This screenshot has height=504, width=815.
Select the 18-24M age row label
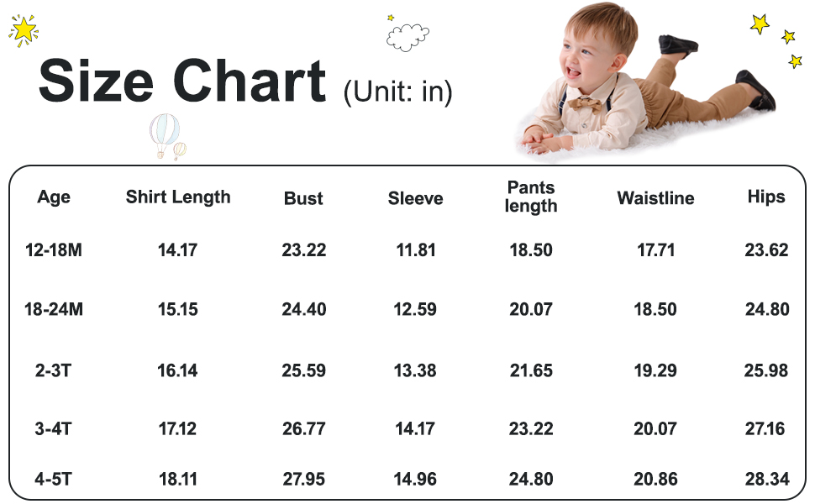(54, 309)
